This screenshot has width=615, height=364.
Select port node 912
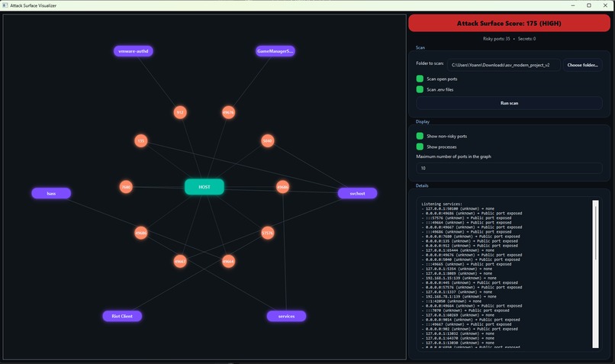(180, 113)
